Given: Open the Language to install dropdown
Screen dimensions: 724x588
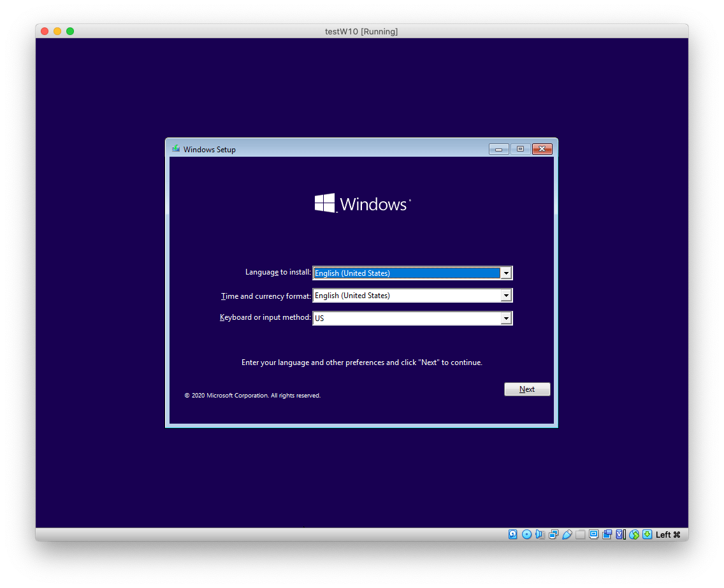Looking at the screenshot, I should (x=506, y=273).
